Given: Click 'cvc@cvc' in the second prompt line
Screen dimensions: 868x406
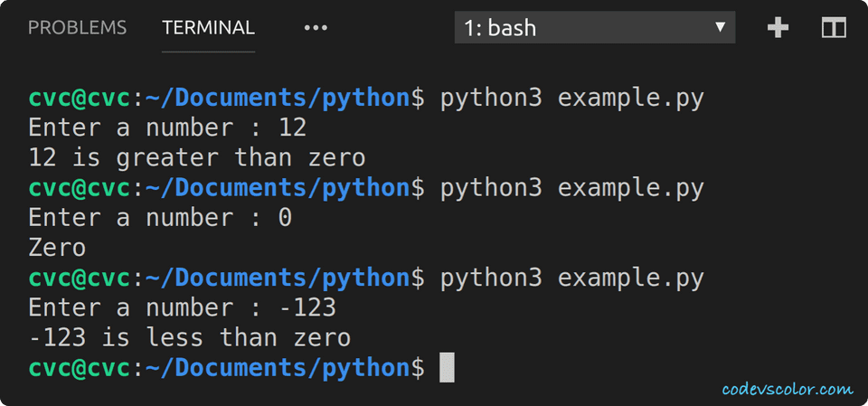Looking at the screenshot, I should pyautogui.click(x=80, y=187).
